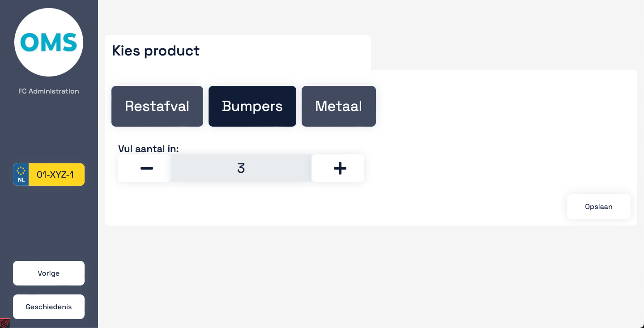Click license plate number 01-XYZ-1
Viewport: 644px width, 328px height.
(55, 175)
